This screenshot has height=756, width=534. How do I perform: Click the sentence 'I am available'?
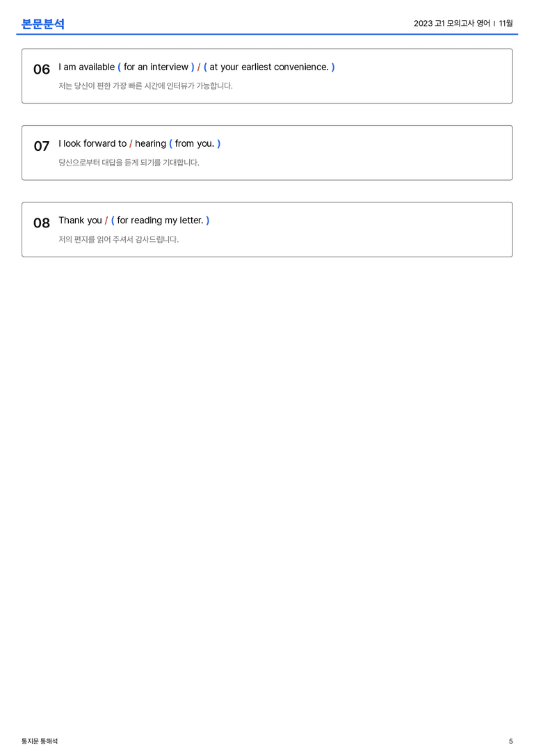point(87,67)
